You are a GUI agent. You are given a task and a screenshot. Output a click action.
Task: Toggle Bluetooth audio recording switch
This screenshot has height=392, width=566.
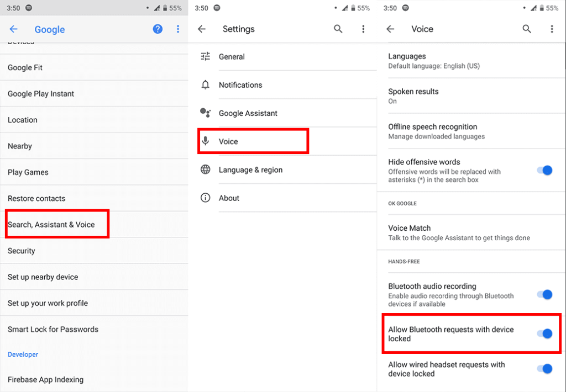tap(544, 295)
